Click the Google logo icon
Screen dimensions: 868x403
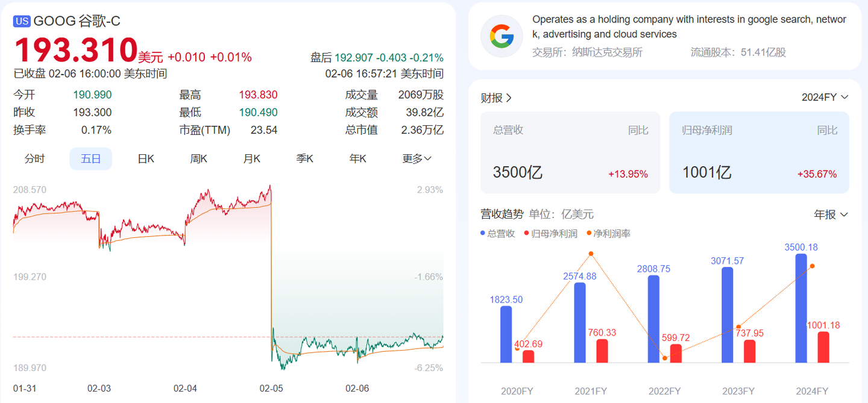502,36
